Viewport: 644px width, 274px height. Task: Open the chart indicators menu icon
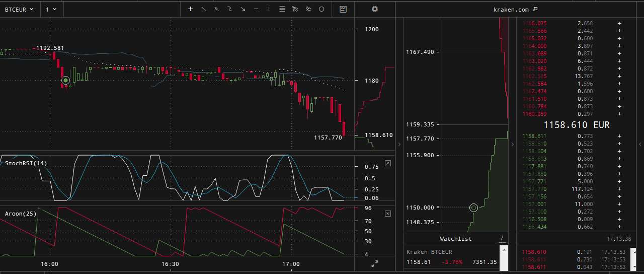[343, 9]
